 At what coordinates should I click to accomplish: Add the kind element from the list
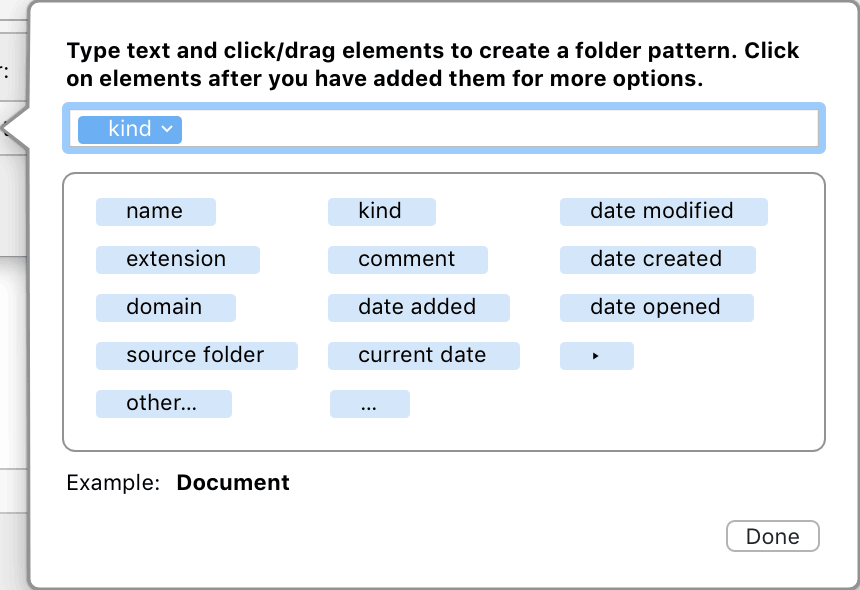tap(382, 212)
